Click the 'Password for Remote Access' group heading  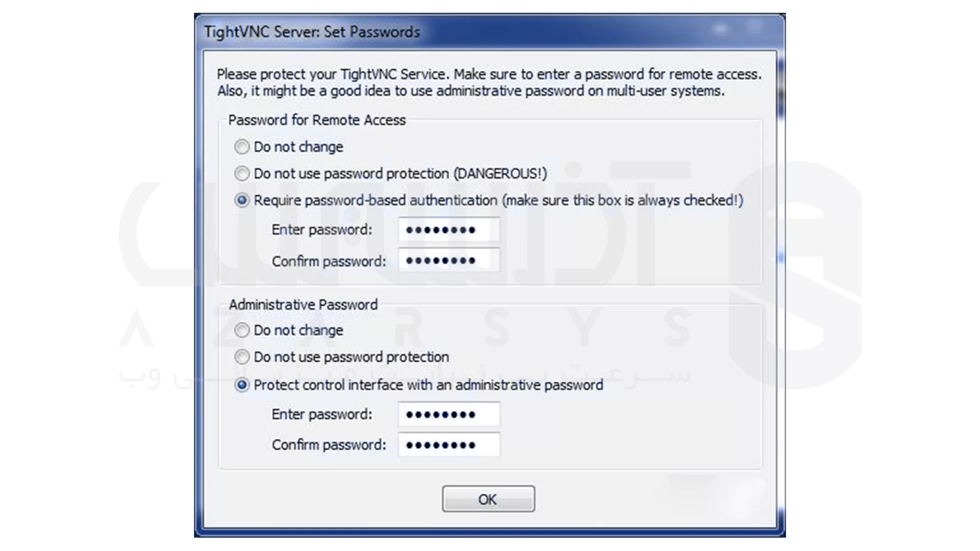click(x=316, y=120)
